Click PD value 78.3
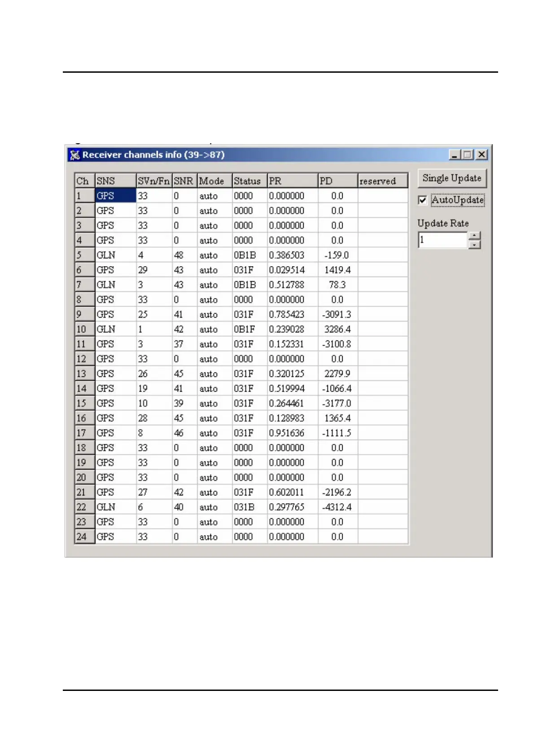Viewport: 534px width, 756px height. coord(337,285)
